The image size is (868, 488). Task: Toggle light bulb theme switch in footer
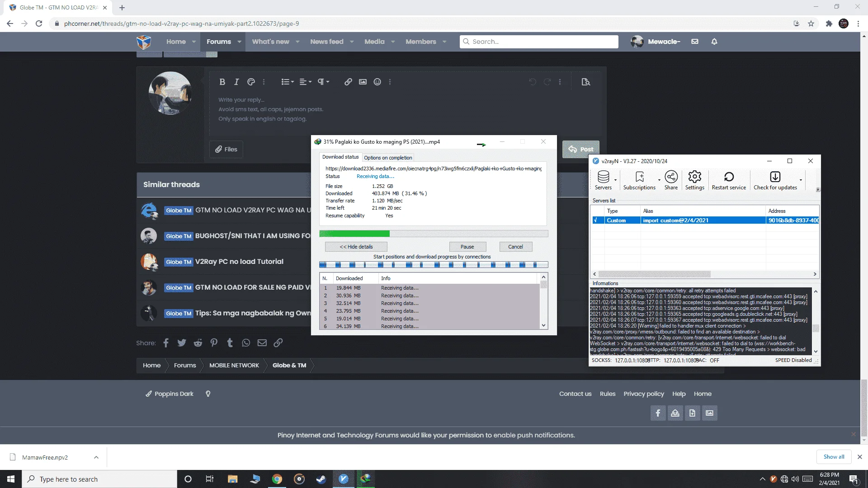pos(208,394)
